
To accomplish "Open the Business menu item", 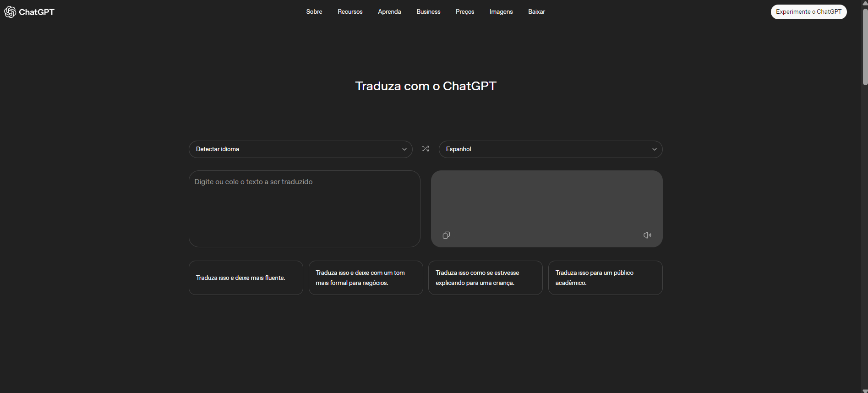I will 428,12.
